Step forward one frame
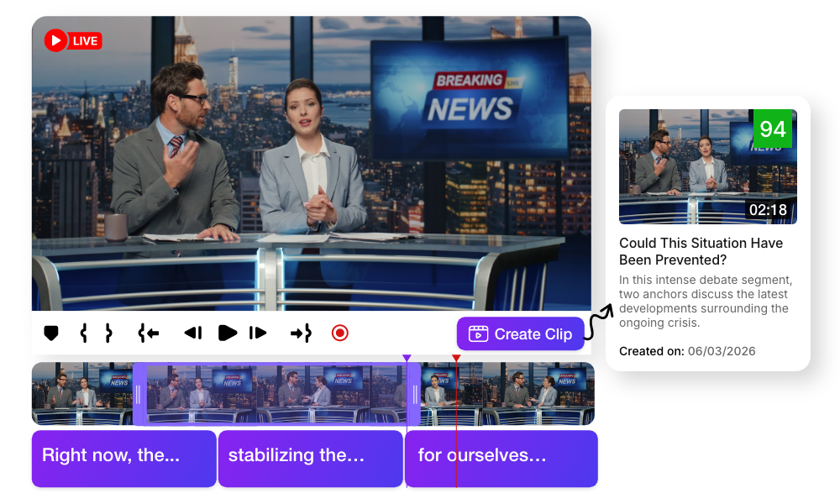The height and width of the screenshot is (504, 840). [258, 333]
